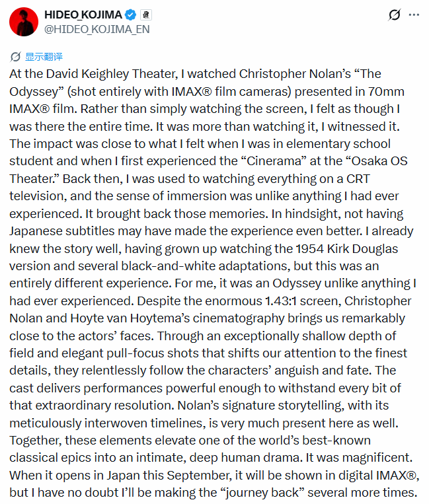
Task: Open HIDEO_KOJIMA's profile picture
Action: (x=24, y=22)
